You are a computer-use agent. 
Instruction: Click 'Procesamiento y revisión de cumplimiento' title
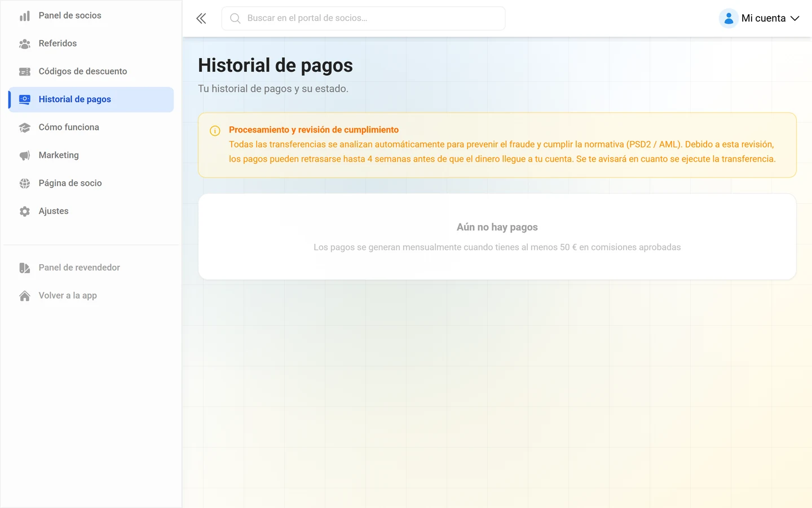pyautogui.click(x=314, y=130)
